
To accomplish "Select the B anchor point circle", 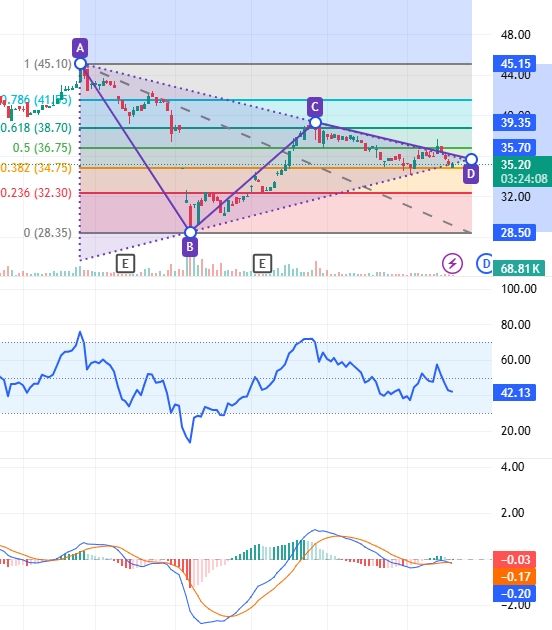I will [190, 232].
